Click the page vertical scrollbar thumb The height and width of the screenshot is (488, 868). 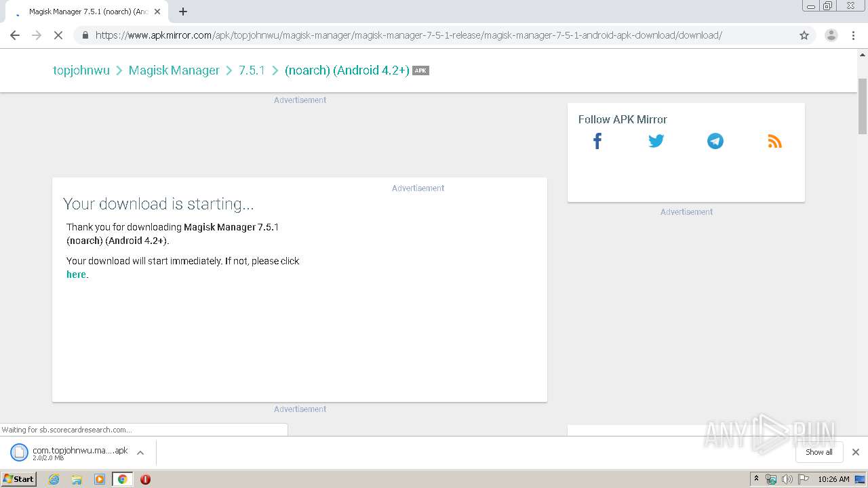pyautogui.click(x=863, y=106)
